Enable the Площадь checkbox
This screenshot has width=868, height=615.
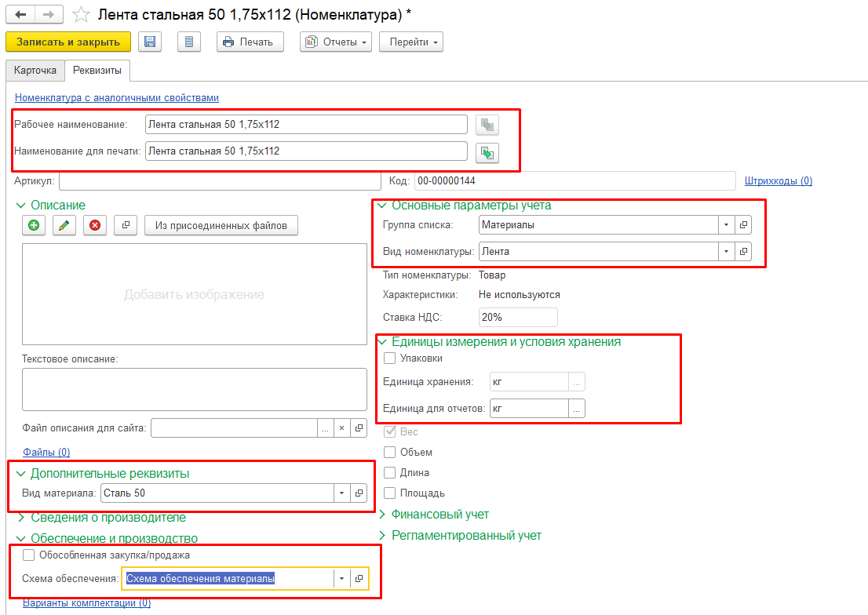click(390, 493)
